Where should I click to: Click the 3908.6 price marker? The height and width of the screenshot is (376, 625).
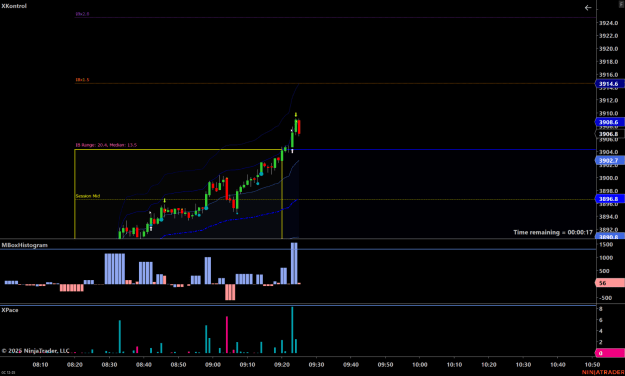point(609,122)
